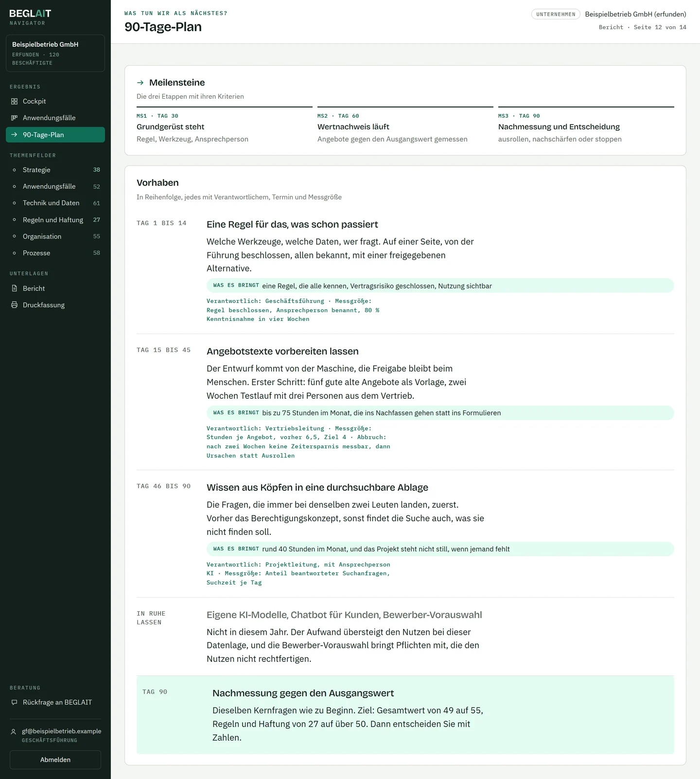Click the gf@beispielbetrieb.example account email

click(62, 731)
